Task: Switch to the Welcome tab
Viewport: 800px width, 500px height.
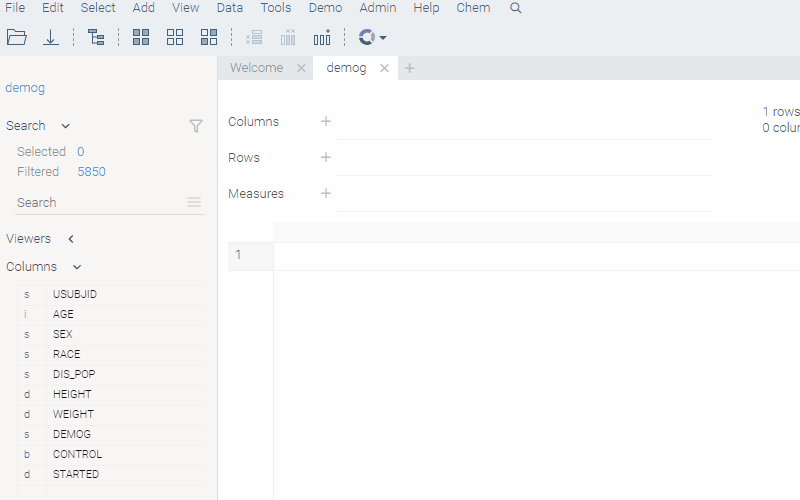Action: pos(256,68)
